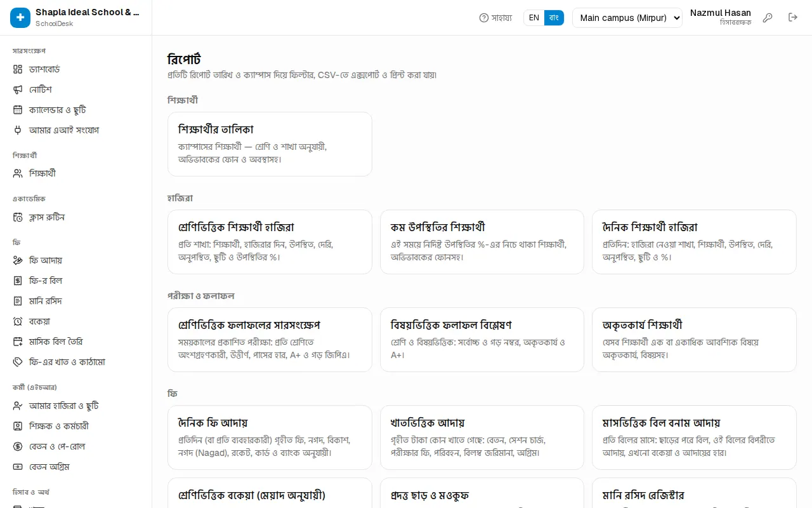
Task: Open the শিক্ষার্থীর তালিকা report card
Action: 270,144
